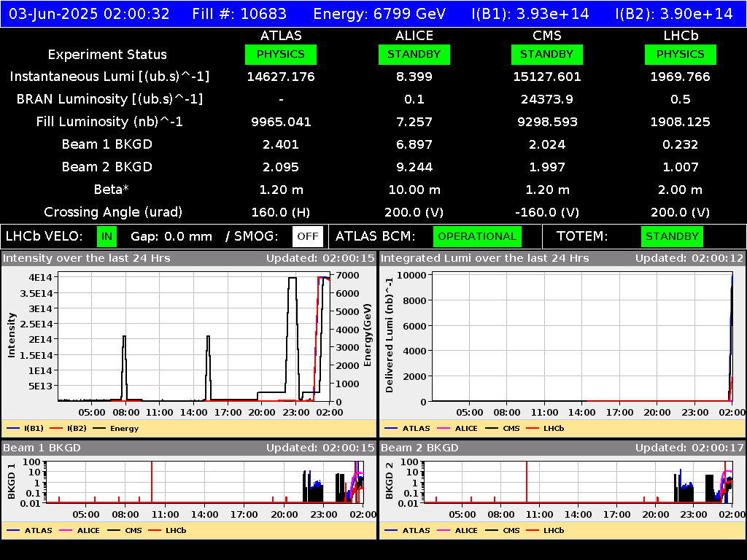Viewport: 747px width, 560px height.
Task: Click the TOTEM STANDBY indicator
Action: pyautogui.click(x=672, y=236)
